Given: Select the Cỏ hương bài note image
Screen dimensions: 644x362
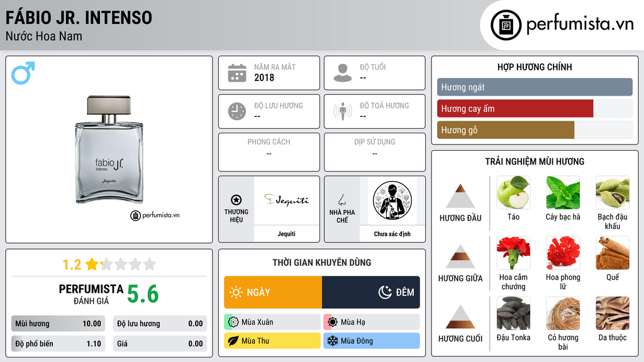Looking at the screenshot, I should [563, 313].
